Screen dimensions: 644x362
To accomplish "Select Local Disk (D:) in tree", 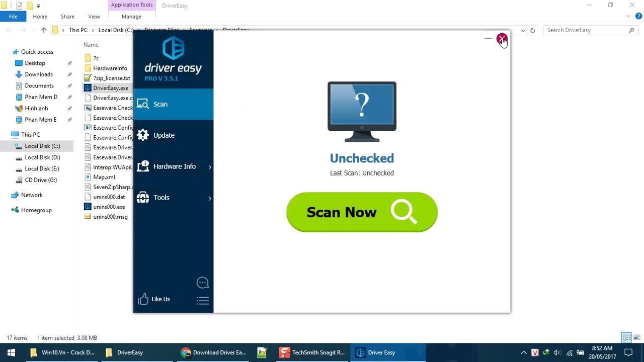I will click(42, 157).
